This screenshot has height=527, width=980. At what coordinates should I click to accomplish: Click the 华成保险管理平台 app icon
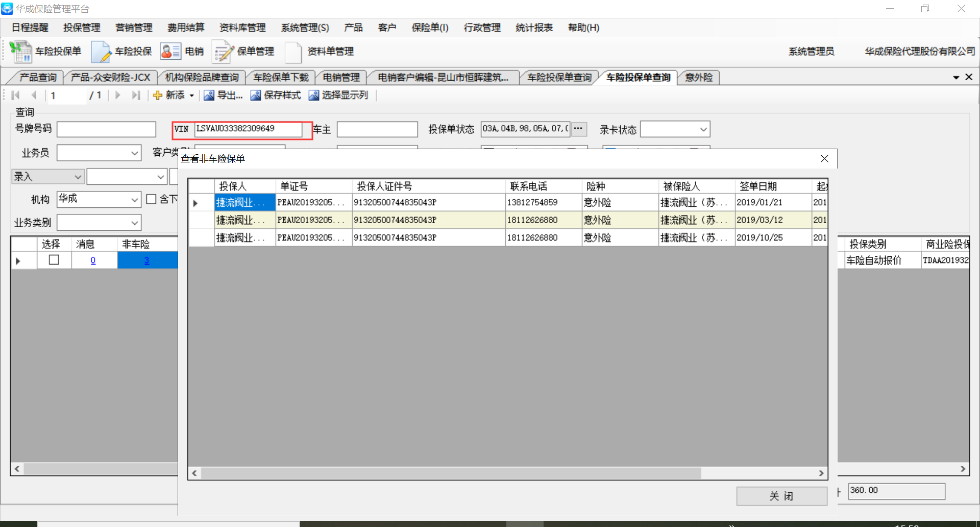7,9
